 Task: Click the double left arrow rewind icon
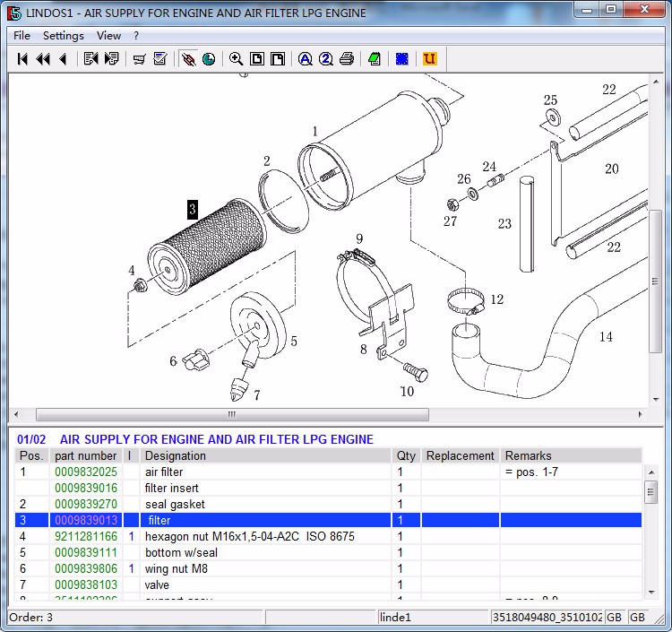coord(43,59)
